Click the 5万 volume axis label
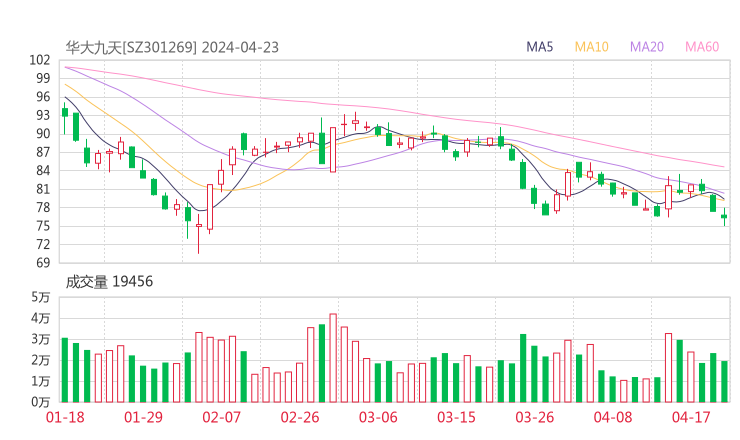 pyautogui.click(x=41, y=297)
